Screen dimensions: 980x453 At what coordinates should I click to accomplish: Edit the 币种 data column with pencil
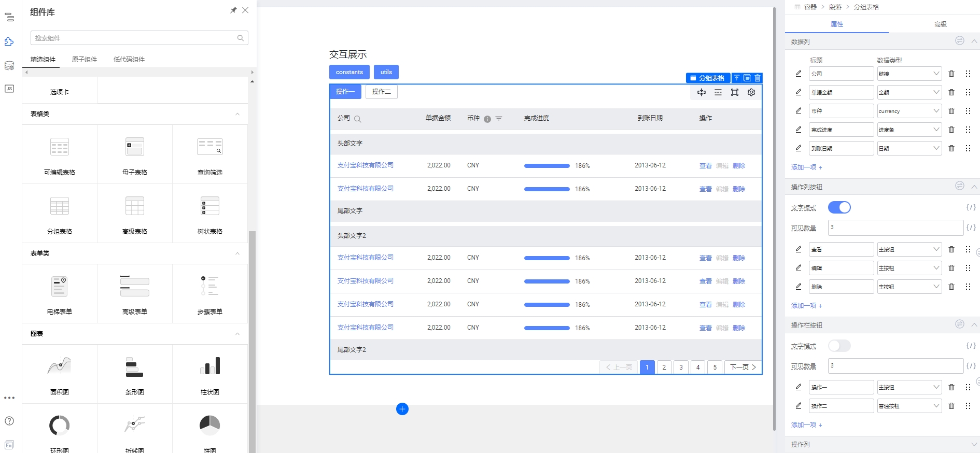(x=799, y=111)
